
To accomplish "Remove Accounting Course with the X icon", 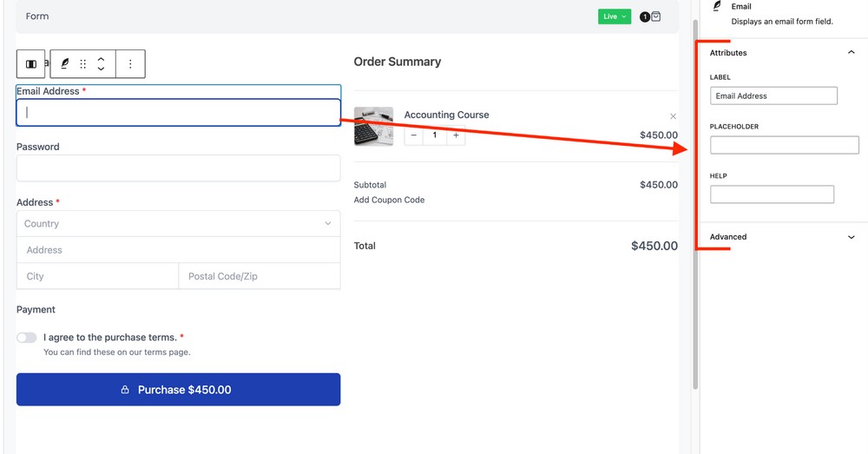I will coord(673,116).
